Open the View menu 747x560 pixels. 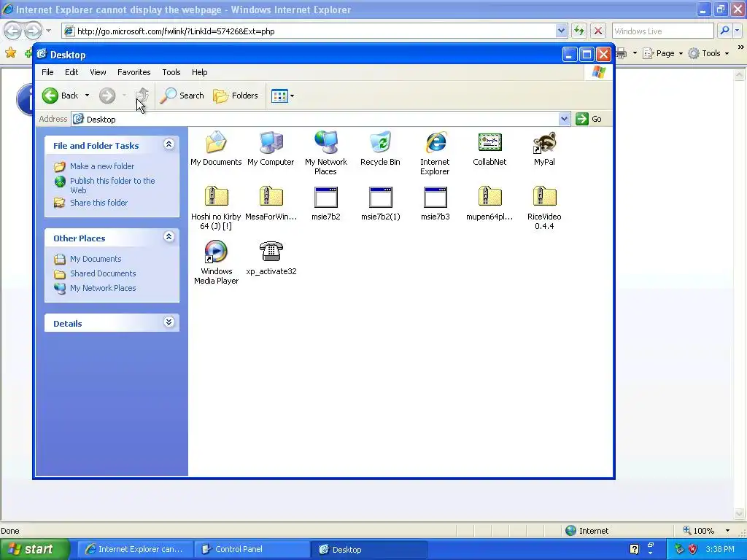point(98,72)
